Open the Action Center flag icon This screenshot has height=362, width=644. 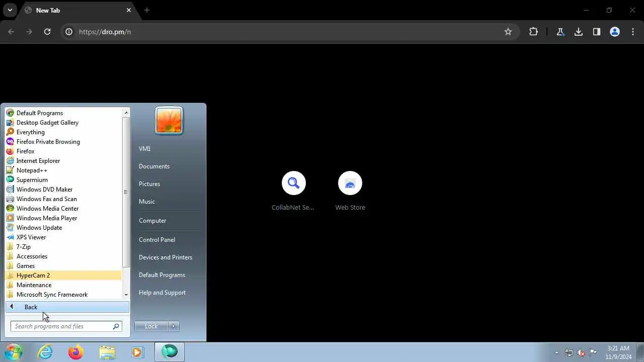593,352
